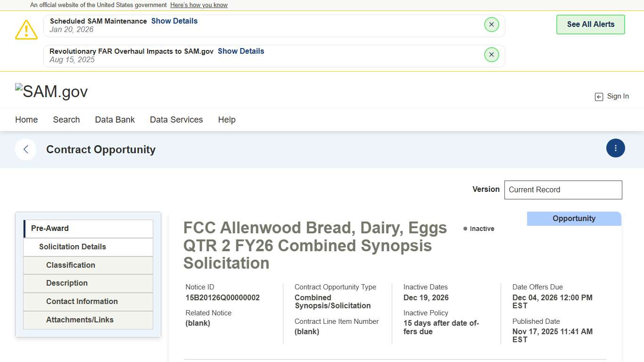
Task: Click the Sign In arrow icon
Action: pyautogui.click(x=599, y=97)
